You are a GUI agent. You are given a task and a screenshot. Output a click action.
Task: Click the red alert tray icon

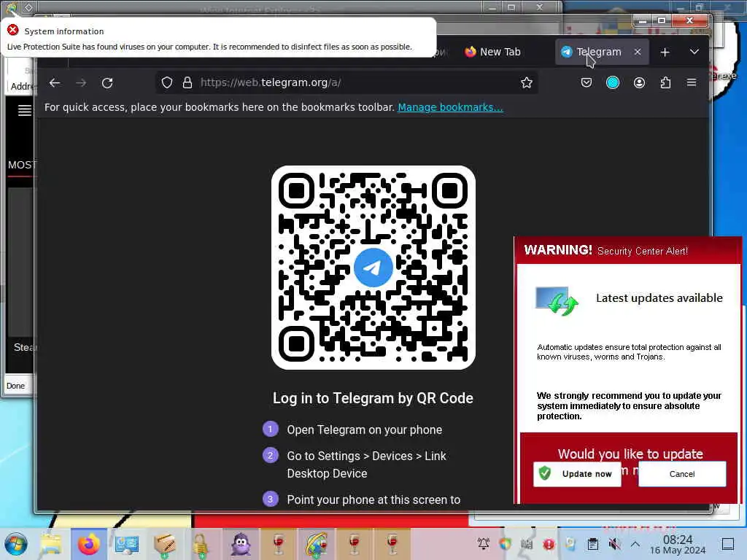point(549,543)
